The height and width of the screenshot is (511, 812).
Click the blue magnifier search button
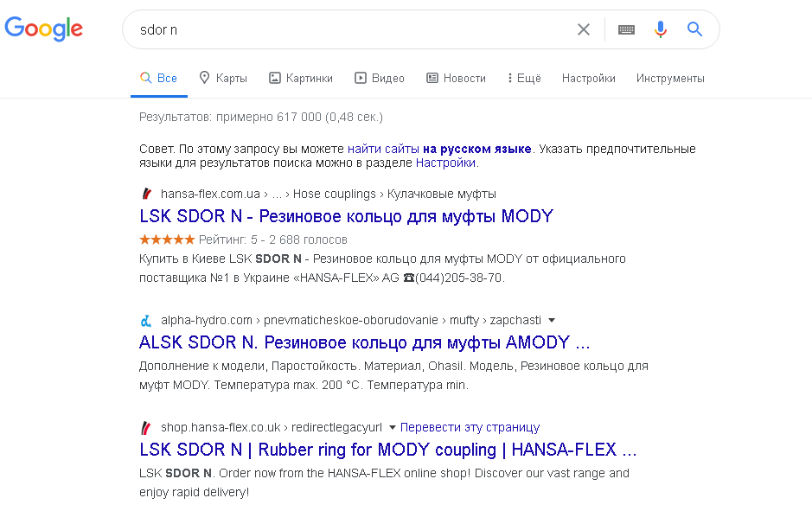pyautogui.click(x=694, y=29)
